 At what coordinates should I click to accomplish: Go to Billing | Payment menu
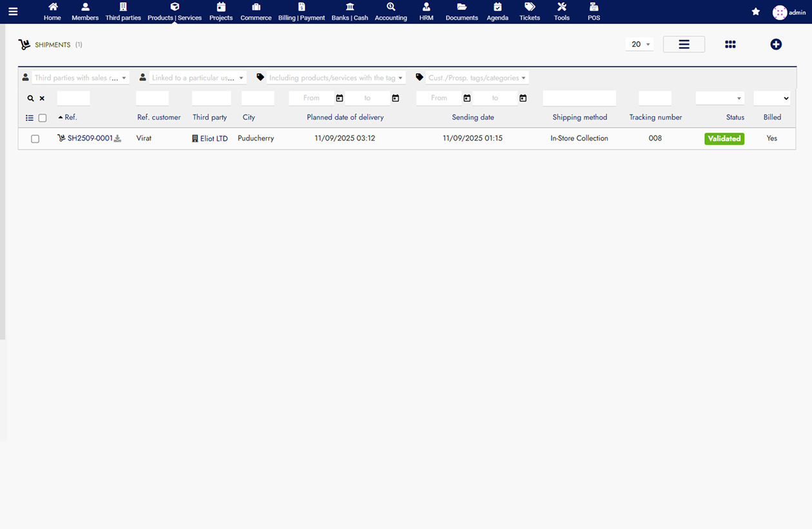click(x=302, y=12)
